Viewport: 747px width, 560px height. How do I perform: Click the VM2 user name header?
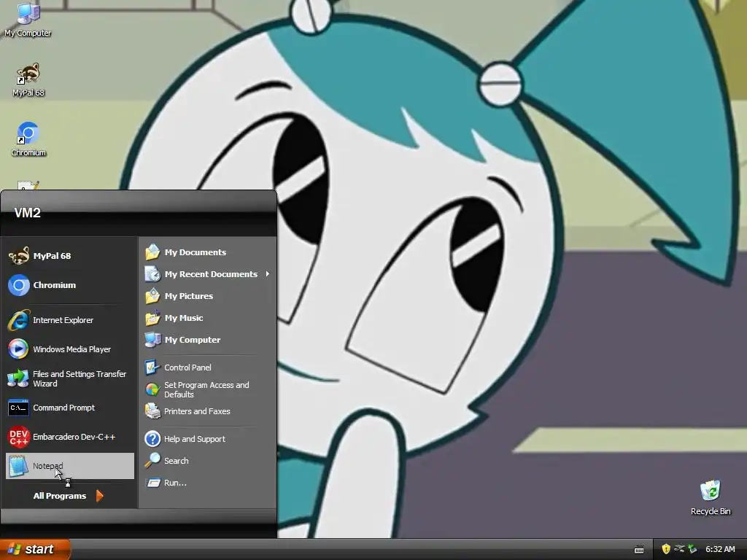(x=27, y=213)
